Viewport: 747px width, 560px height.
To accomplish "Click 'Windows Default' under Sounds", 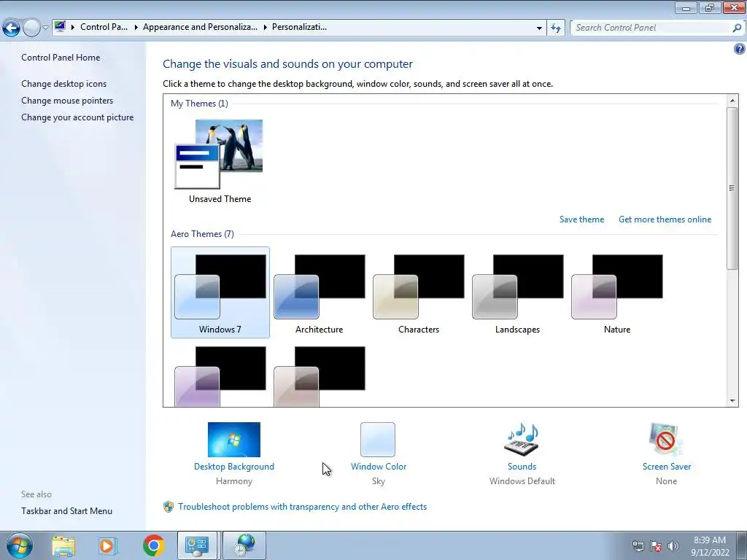I will point(522,481).
